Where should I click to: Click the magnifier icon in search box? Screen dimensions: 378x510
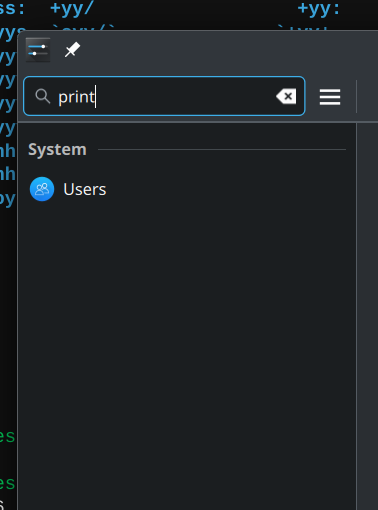click(43, 96)
